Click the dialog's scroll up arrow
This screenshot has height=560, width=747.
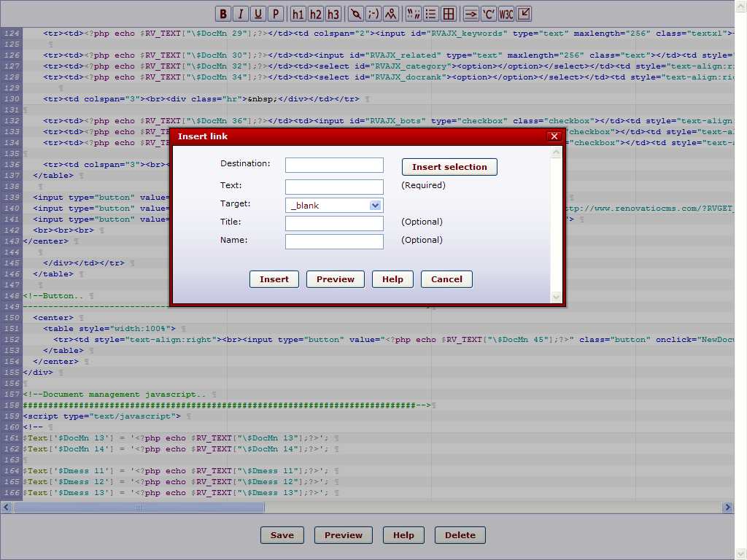point(556,152)
